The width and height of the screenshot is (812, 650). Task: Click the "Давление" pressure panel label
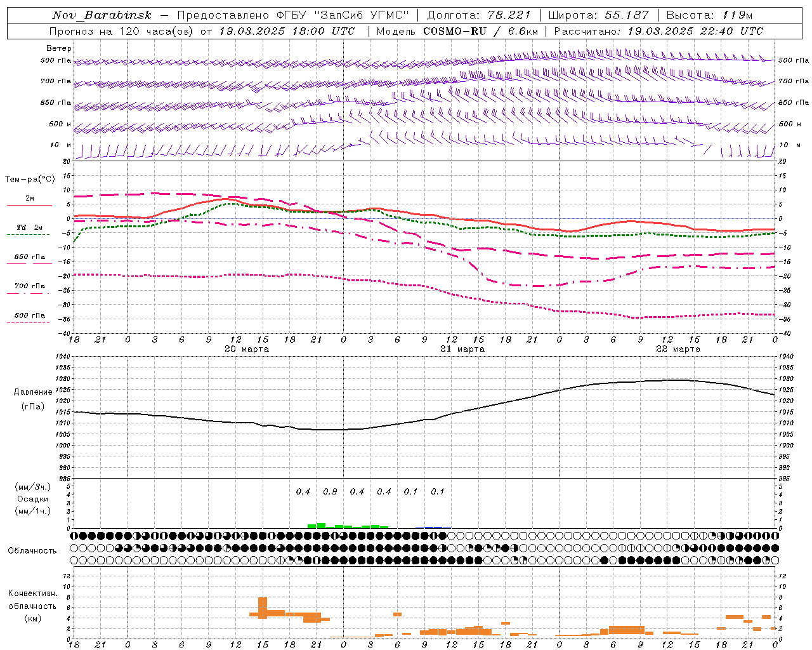coord(33,392)
